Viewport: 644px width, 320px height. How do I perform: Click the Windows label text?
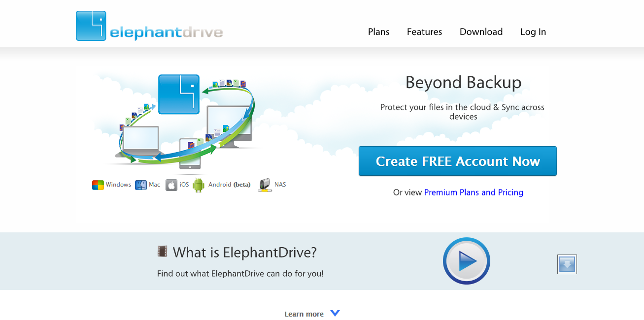pos(118,185)
